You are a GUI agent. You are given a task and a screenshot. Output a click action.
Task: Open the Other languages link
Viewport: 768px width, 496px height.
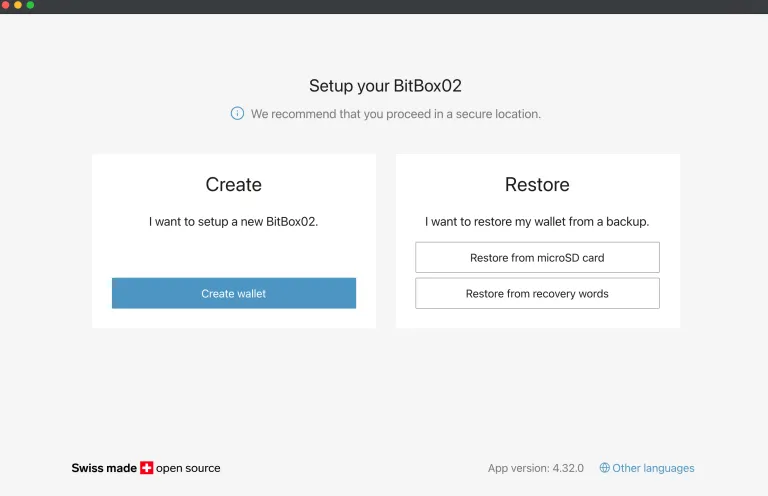(x=653, y=468)
